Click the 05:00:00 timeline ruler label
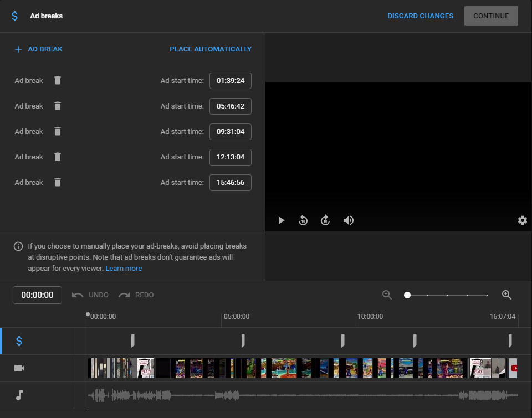Viewport: 532px width, 418px height. [237, 317]
